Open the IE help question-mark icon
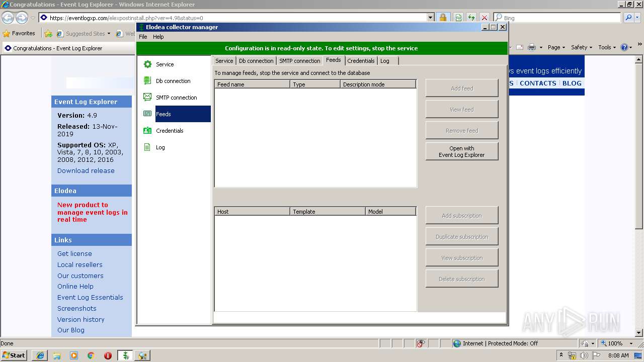This screenshot has width=644, height=362. click(x=624, y=47)
